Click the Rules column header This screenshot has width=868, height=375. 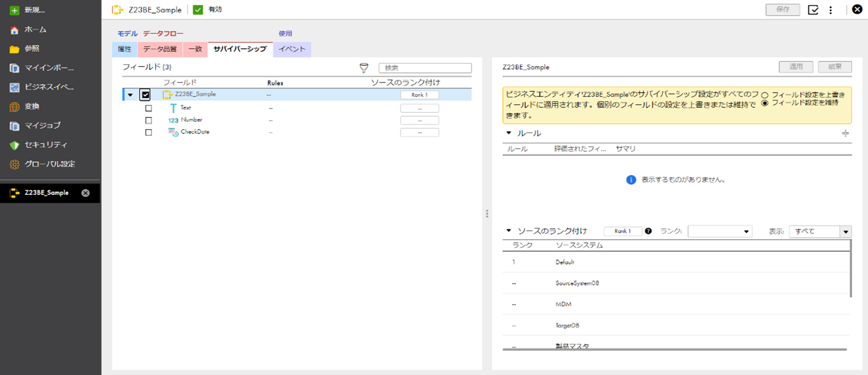coord(275,83)
